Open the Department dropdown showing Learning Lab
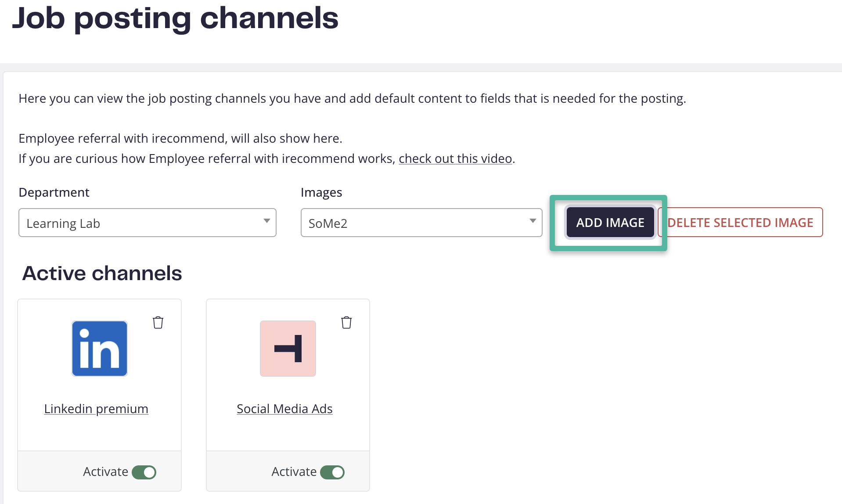 coord(148,223)
